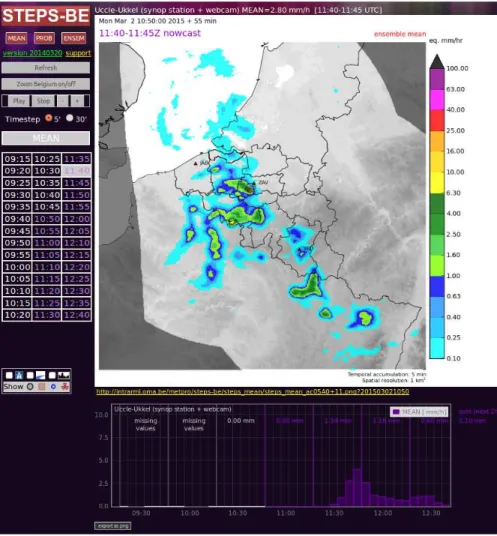Show the grey circle marker layer
497x536 pixels.
(x=30, y=387)
